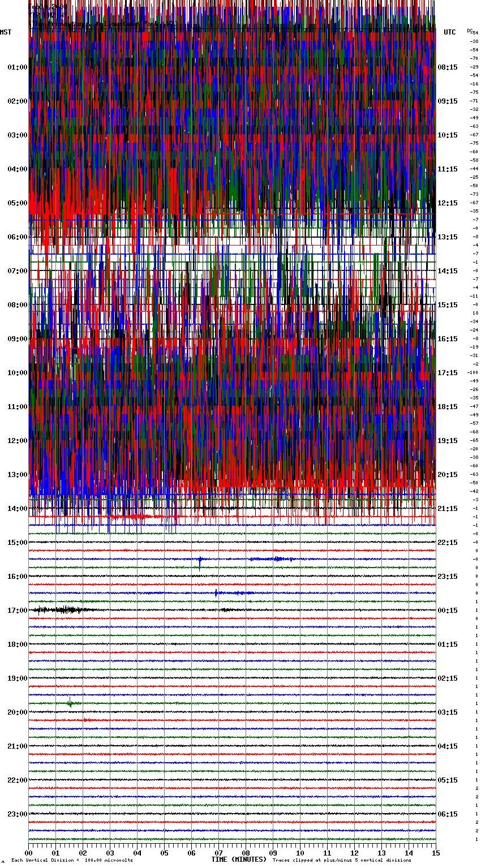Click minute tick 03 on the time axis
This screenshot has height=868, width=481.
110,853
